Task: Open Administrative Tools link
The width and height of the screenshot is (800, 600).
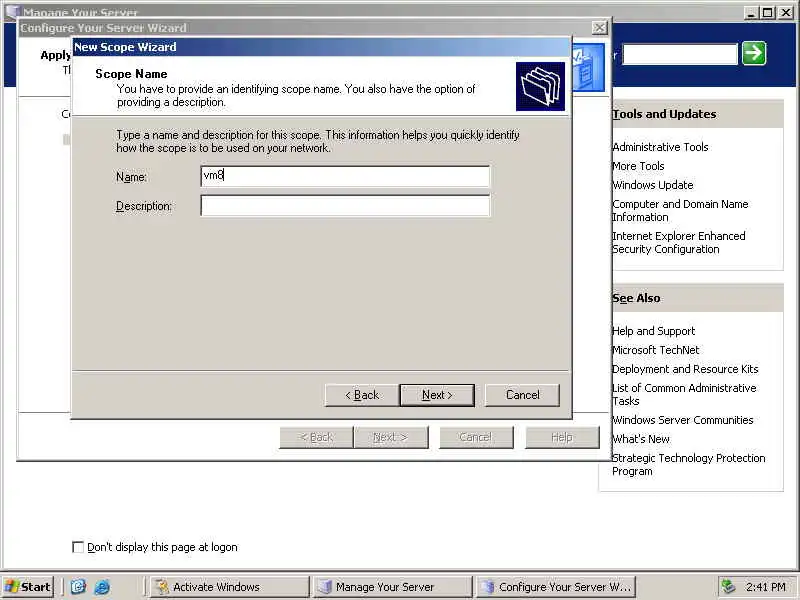Action: point(660,147)
